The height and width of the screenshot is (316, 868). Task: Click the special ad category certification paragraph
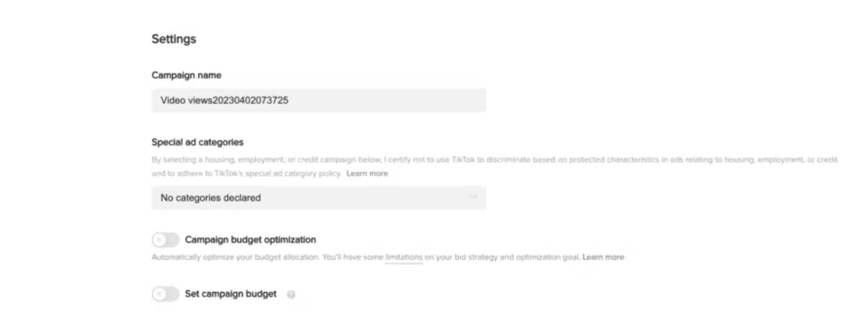point(495,167)
